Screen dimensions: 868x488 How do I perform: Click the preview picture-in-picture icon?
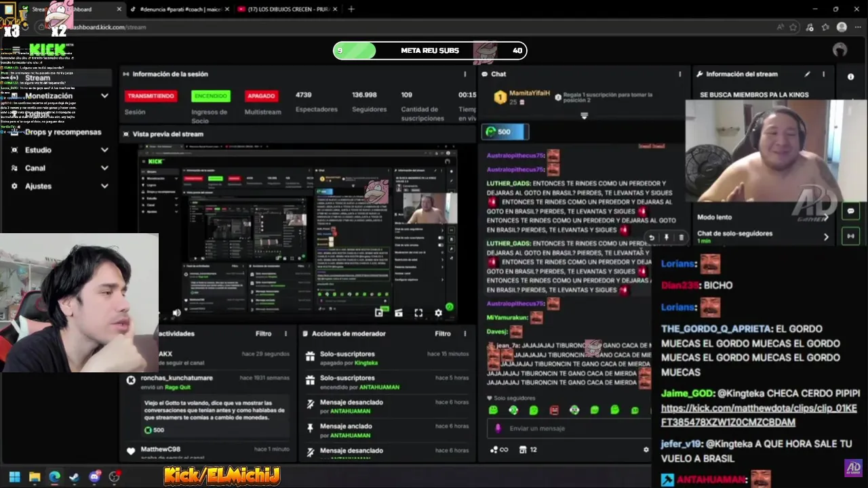pos(378,312)
